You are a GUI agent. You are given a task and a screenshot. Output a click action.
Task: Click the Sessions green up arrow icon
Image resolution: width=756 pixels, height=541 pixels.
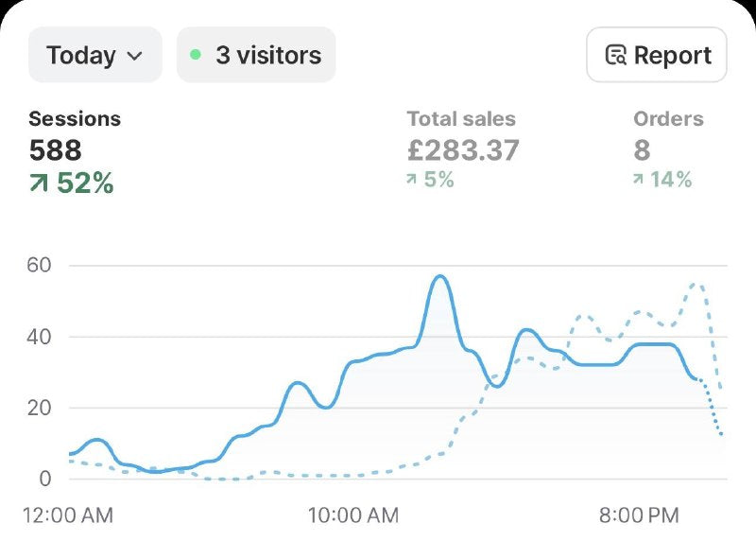coord(39,183)
